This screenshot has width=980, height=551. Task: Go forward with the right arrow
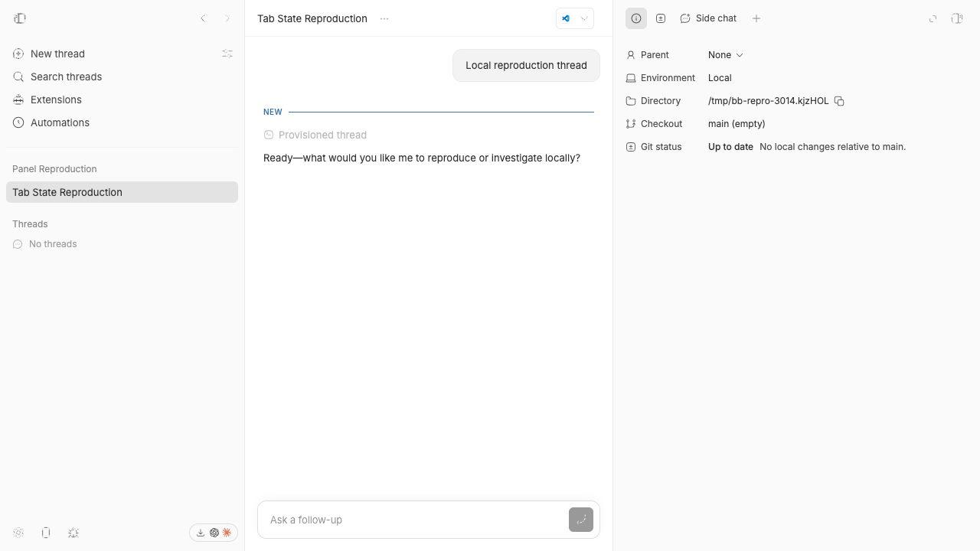pyautogui.click(x=227, y=18)
